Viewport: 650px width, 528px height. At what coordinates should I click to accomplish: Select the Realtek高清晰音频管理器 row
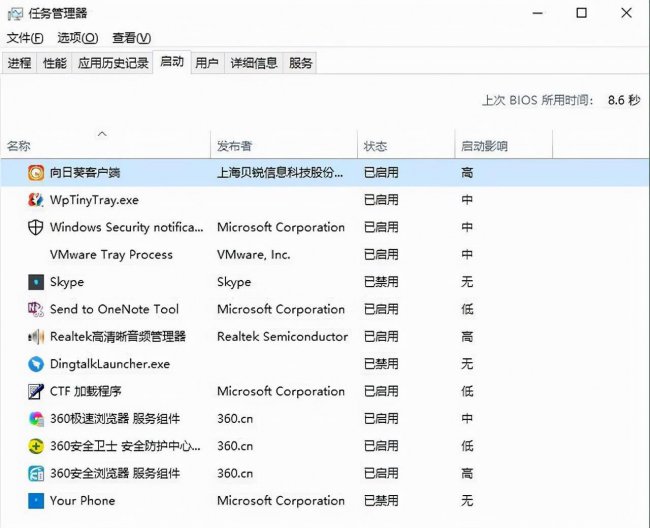[x=325, y=337]
